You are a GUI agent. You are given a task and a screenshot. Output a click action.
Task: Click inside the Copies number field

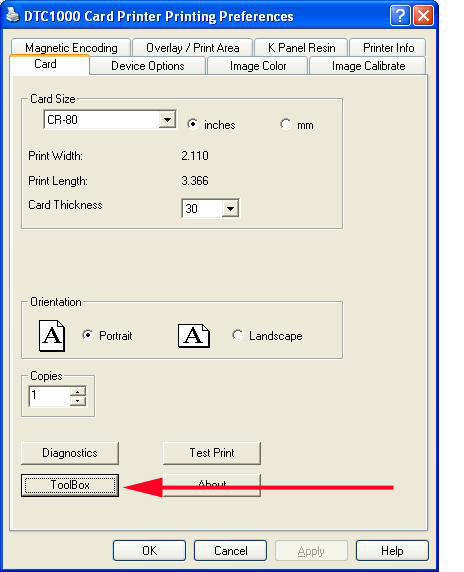click(49, 396)
